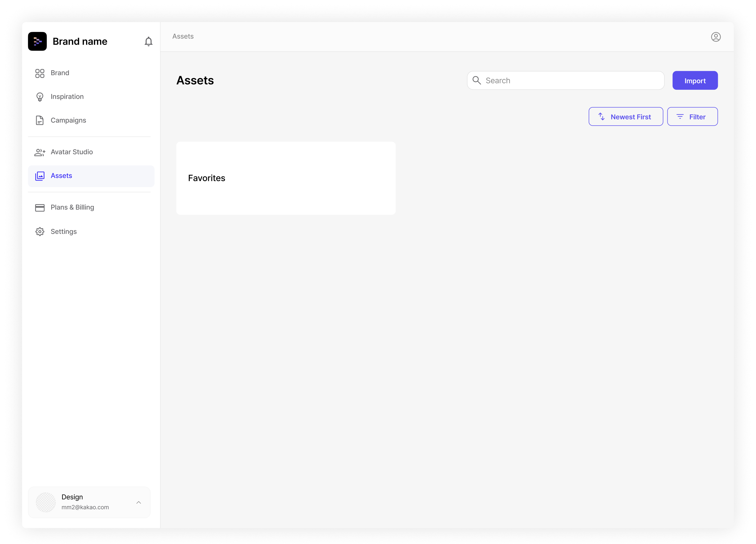
Task: Click the Avatar Studio people icon
Action: tap(40, 152)
